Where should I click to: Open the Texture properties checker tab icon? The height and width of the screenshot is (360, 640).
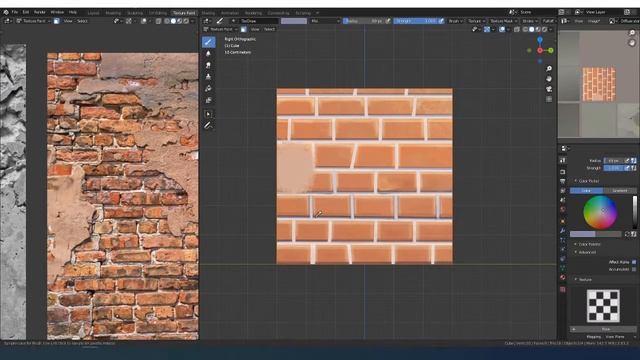tap(563, 289)
